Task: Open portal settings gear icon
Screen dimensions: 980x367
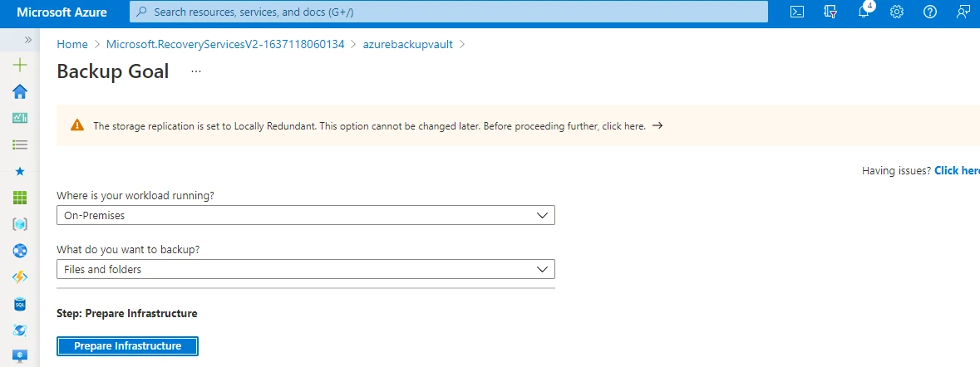Action: pyautogui.click(x=897, y=12)
